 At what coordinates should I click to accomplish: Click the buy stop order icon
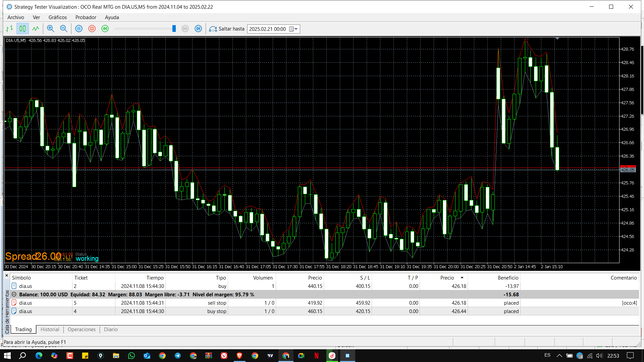point(14,311)
